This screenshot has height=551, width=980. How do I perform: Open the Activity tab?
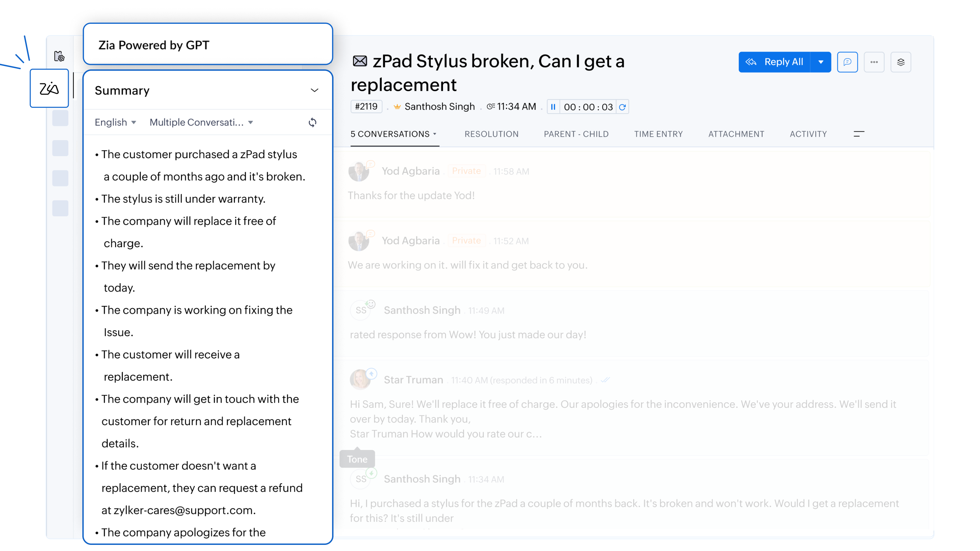tap(808, 134)
